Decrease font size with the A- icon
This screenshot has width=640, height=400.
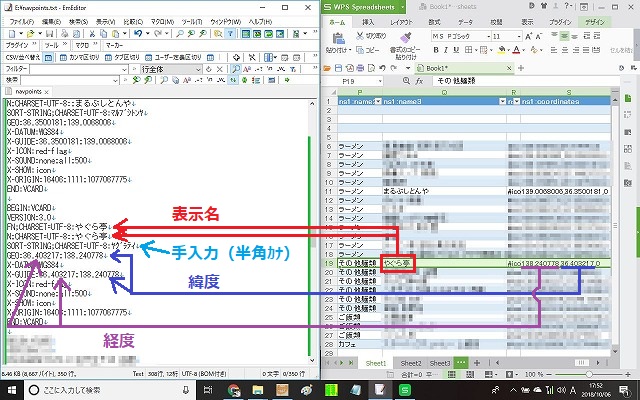[x=539, y=36]
